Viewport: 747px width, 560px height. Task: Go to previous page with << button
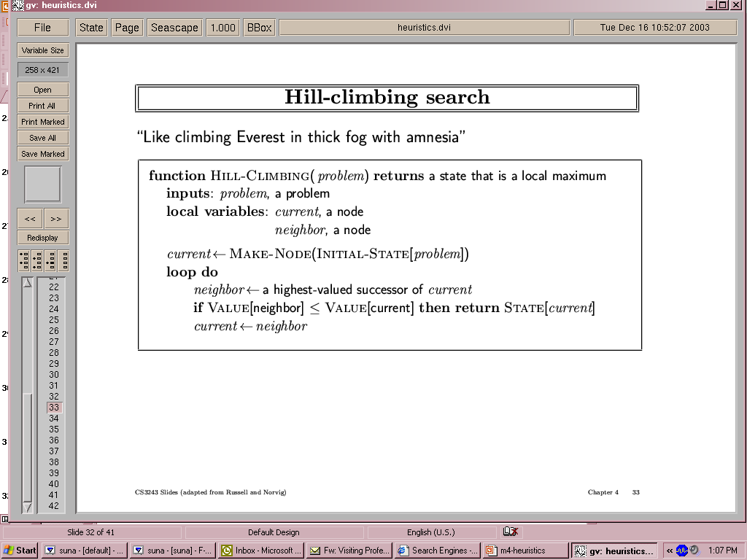click(x=30, y=219)
